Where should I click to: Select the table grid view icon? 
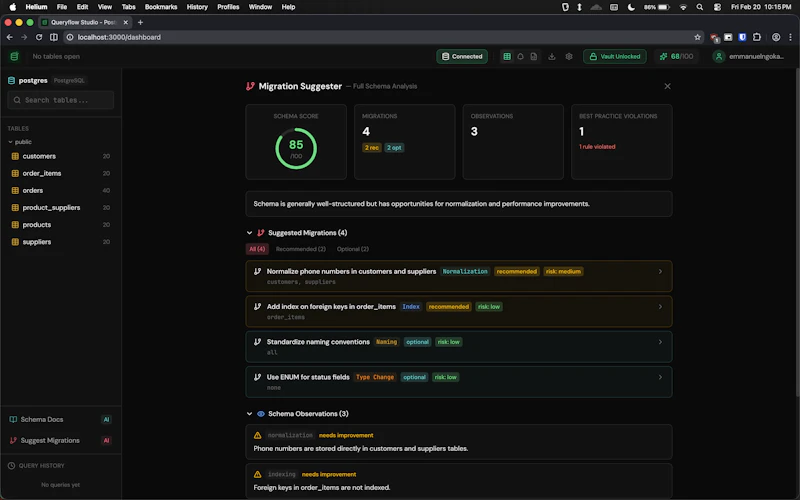point(507,57)
